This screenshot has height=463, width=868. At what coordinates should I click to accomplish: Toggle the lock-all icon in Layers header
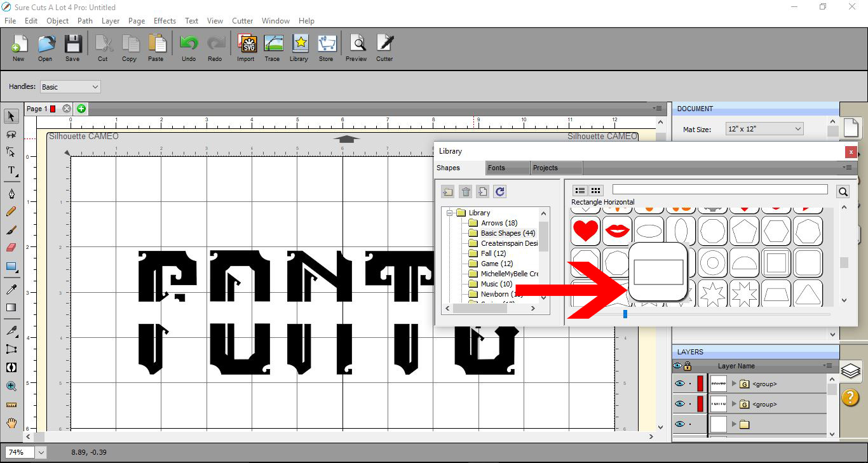point(688,366)
